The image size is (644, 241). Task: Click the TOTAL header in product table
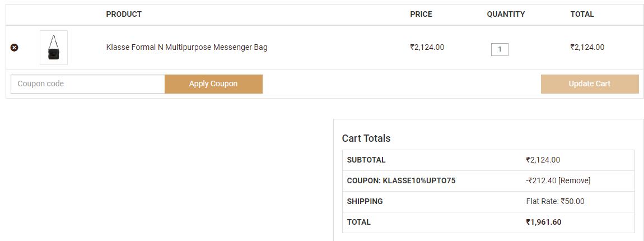pos(582,14)
